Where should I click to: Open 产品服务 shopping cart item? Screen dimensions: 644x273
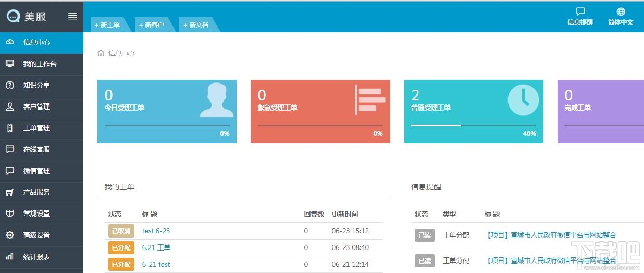pyautogui.click(x=42, y=192)
